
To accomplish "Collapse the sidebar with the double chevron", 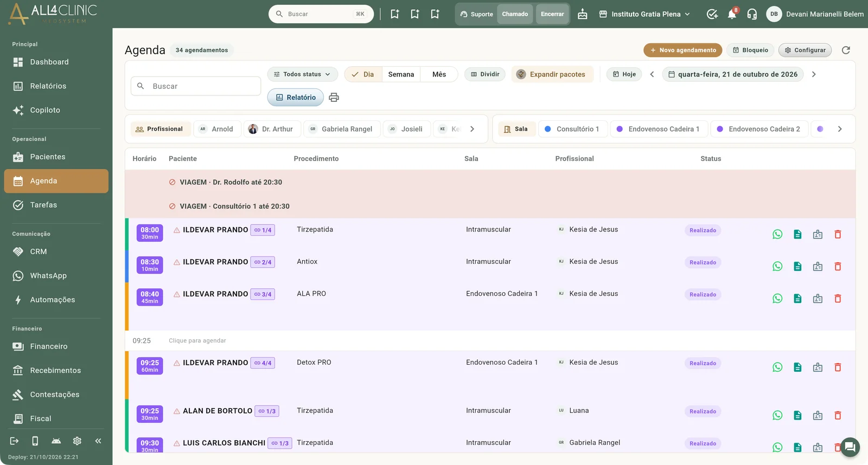I will coord(98,441).
